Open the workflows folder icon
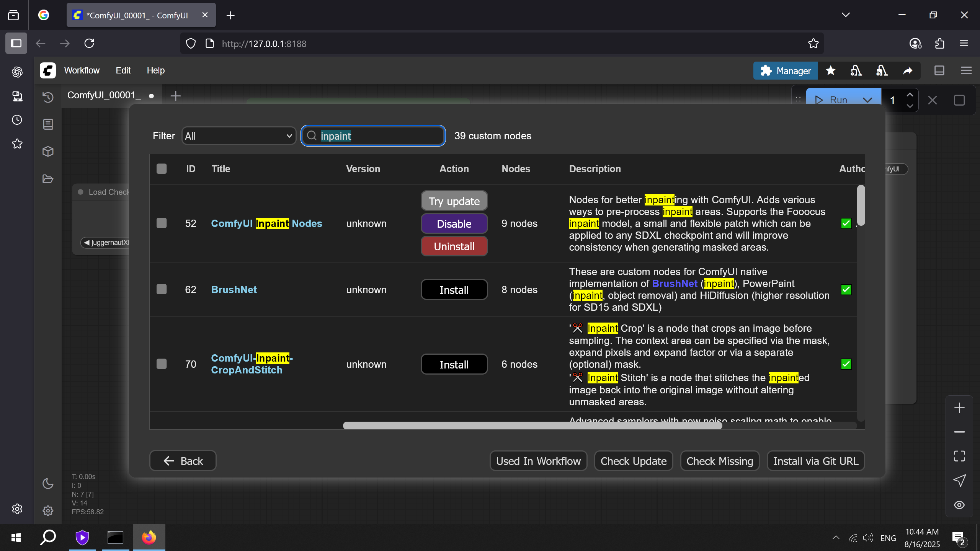980x551 pixels. [x=48, y=179]
